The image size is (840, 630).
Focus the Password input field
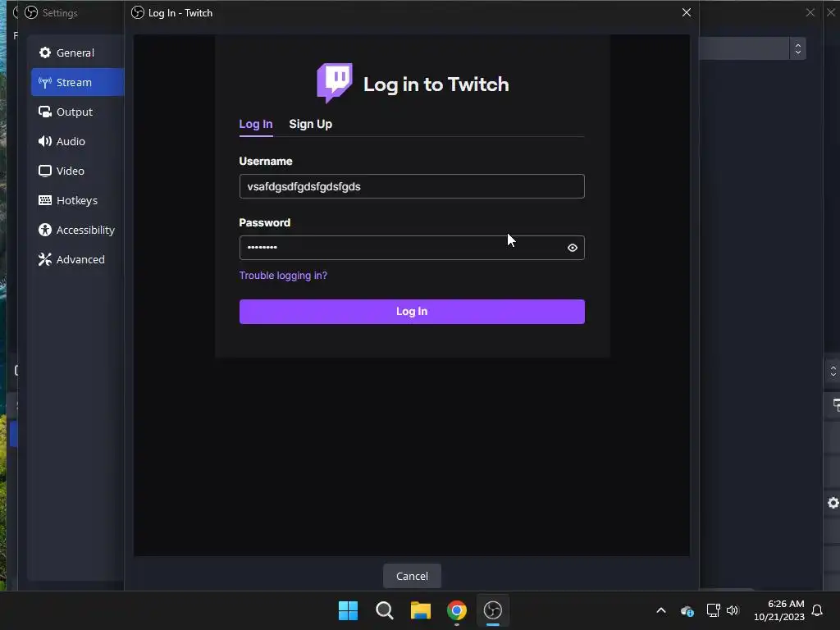[x=412, y=248]
